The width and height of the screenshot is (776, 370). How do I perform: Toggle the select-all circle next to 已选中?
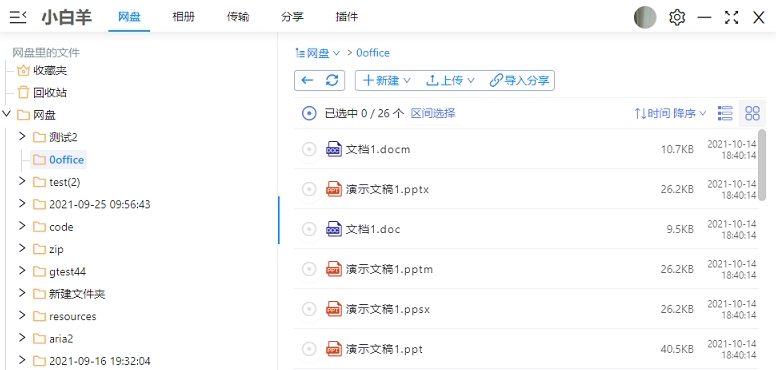click(x=309, y=113)
